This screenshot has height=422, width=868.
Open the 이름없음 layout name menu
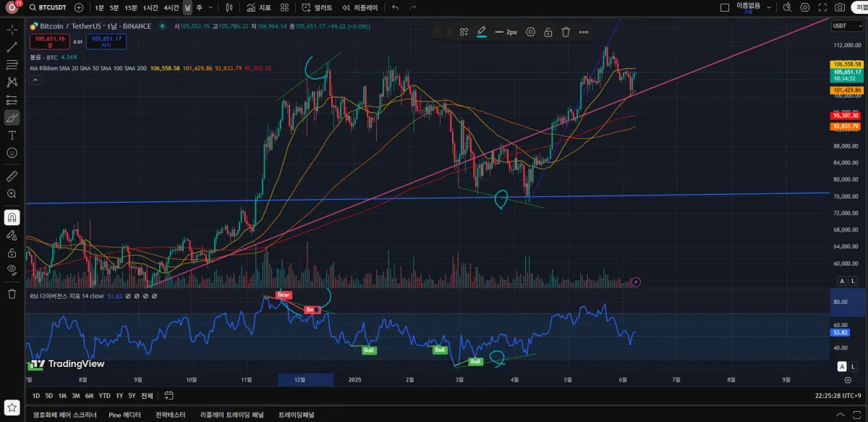click(x=749, y=7)
